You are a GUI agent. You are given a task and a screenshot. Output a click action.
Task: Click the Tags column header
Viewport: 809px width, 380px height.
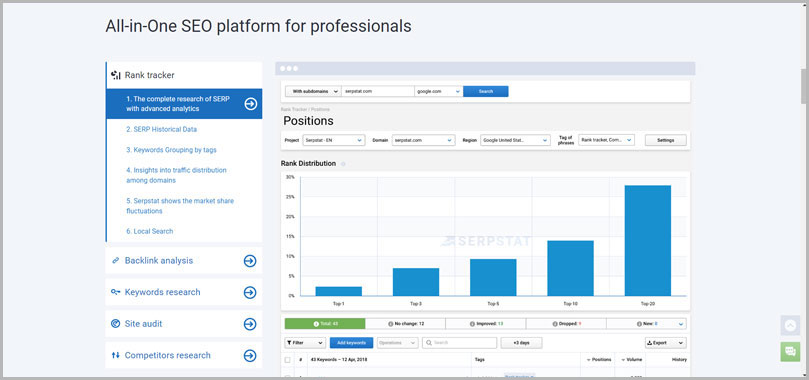(479, 360)
